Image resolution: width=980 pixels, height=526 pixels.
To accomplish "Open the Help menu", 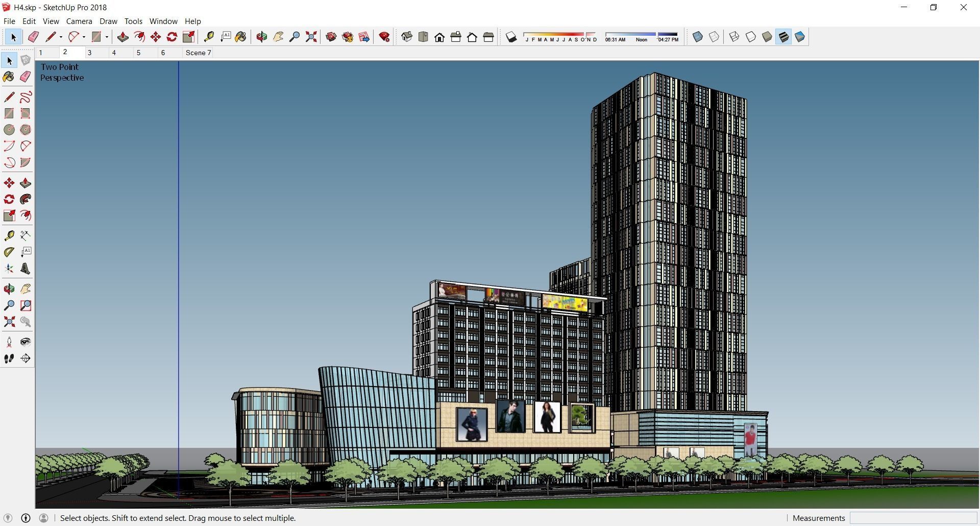I will (x=193, y=21).
